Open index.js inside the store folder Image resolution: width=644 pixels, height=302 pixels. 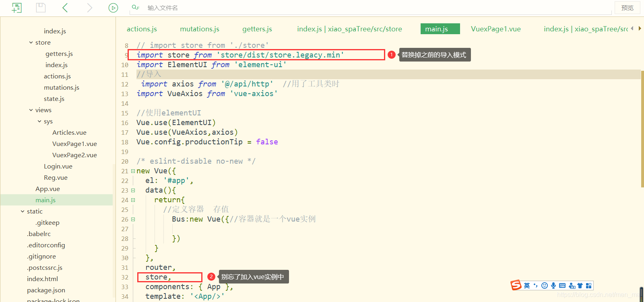pyautogui.click(x=56, y=65)
